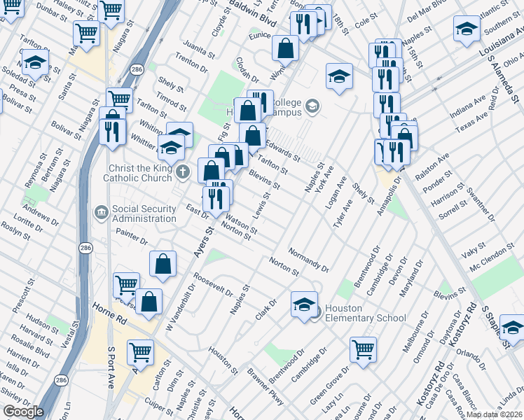524x420 pixels.
Task: Click the shopping cart marker near Green Grove Dr
Action: pos(363,349)
